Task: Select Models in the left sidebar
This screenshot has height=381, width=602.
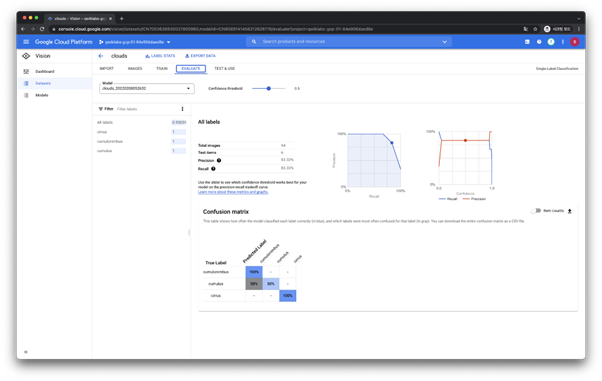Action: (x=42, y=95)
